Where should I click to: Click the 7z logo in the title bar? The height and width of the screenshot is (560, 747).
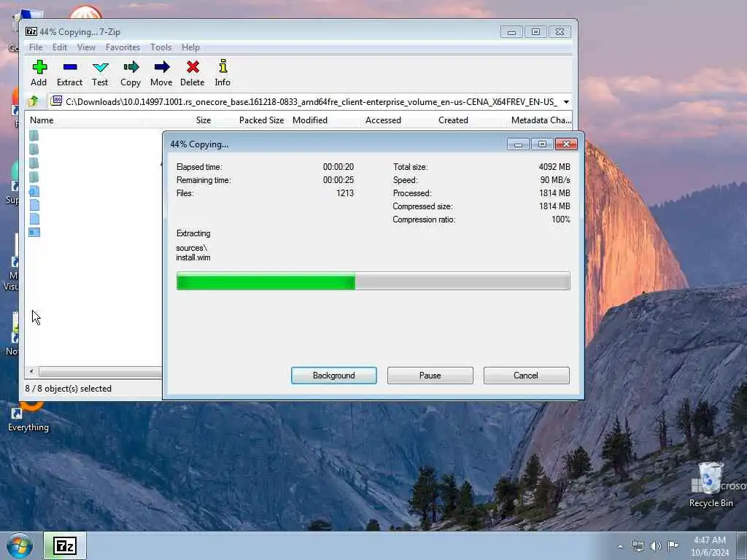coord(31,31)
